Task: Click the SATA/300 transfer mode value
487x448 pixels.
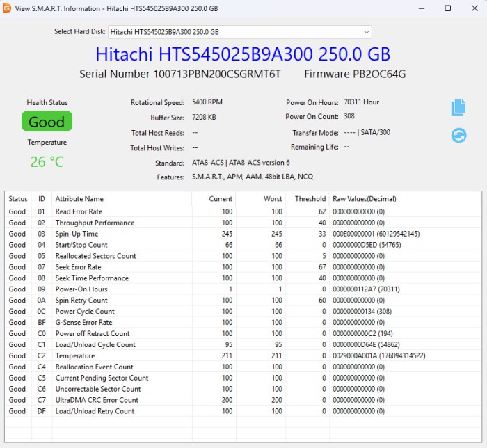Action: (367, 133)
